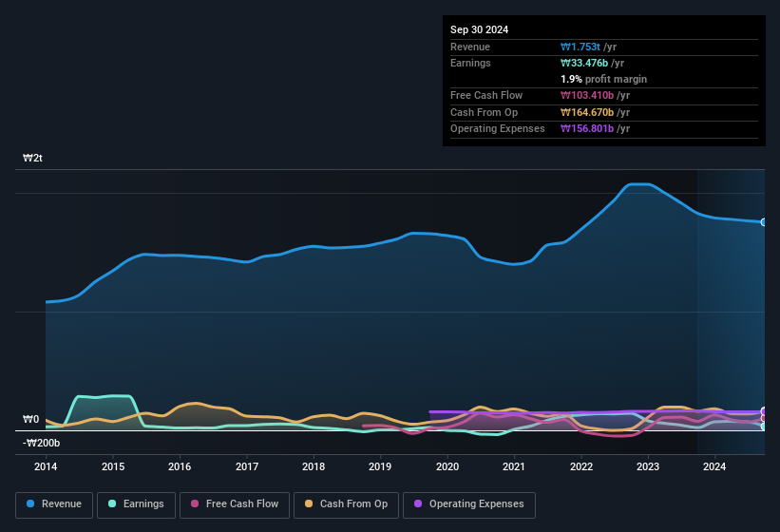Click the ₩156.801b operating expenses value

click(587, 129)
